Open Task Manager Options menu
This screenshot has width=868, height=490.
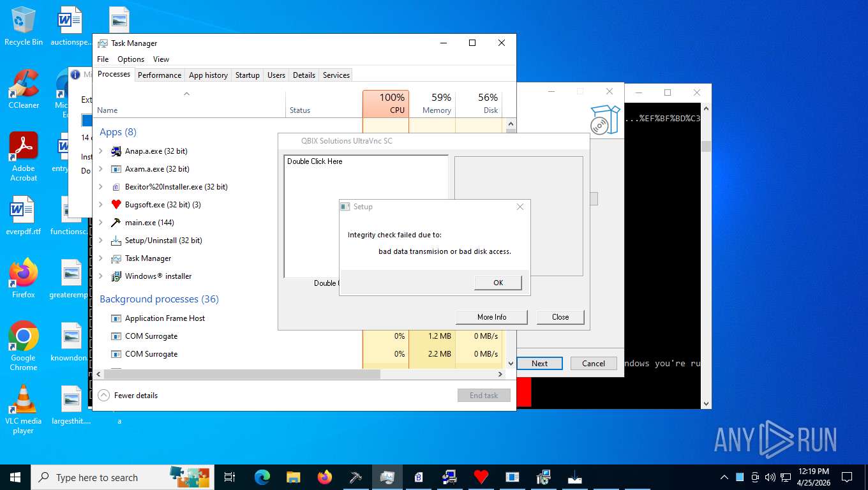coord(131,59)
